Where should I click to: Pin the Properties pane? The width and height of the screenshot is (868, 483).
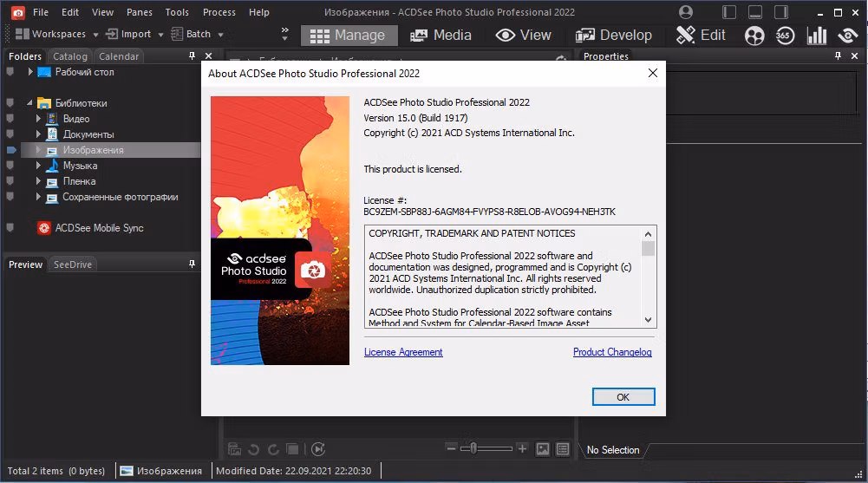click(839, 55)
